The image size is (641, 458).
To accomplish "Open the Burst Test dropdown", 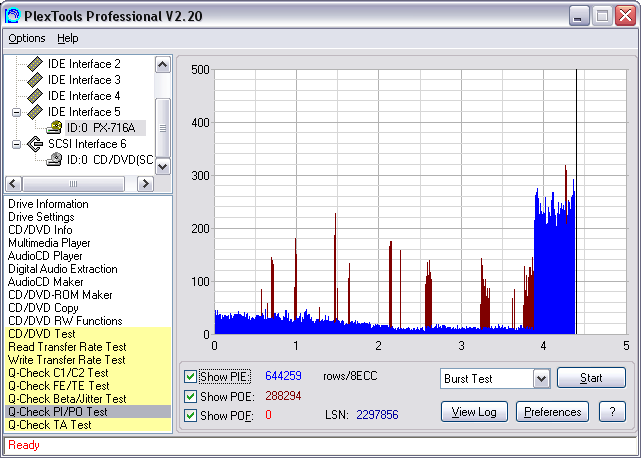I will tap(541, 379).
